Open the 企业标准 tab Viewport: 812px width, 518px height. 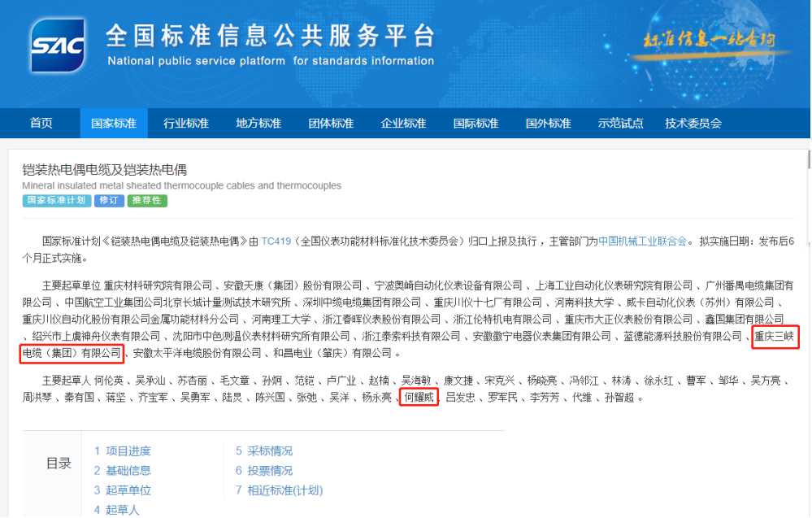point(403,124)
